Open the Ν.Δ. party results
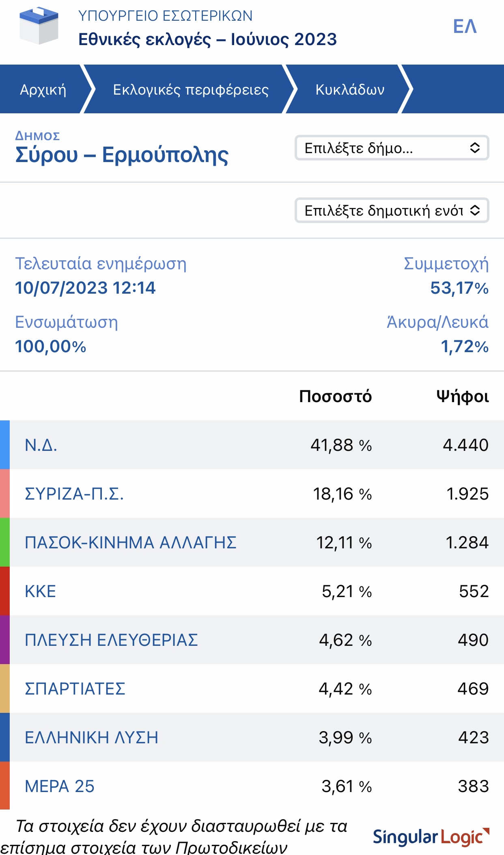 pos(41,445)
